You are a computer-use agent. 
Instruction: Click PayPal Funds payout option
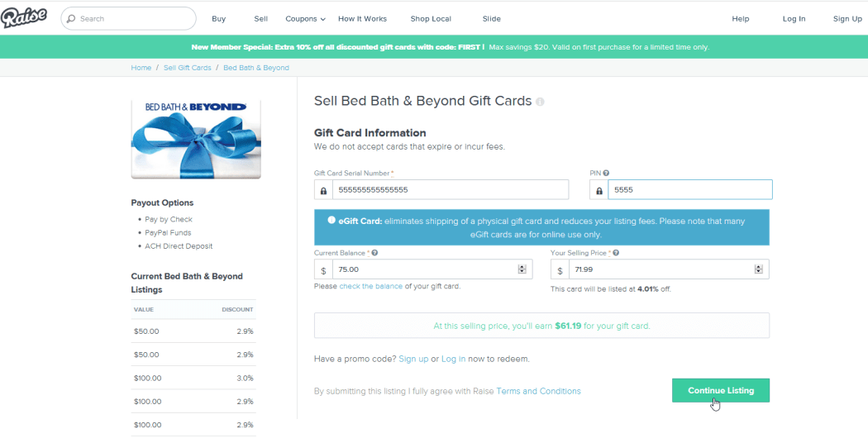click(169, 232)
